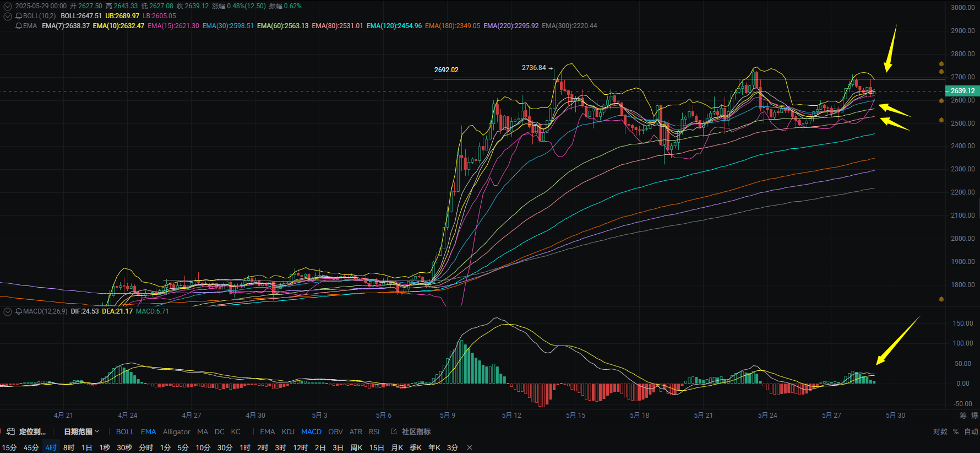Click the 爆 liquidation icon
980x453 pixels.
click(974, 416)
